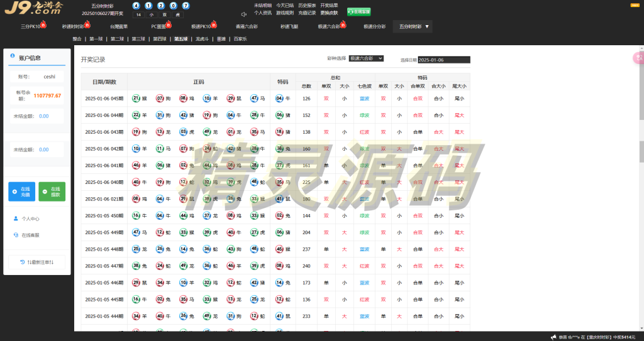This screenshot has height=341, width=644.
Task: Click the 2025-01-05 450期 date cell
Action: [x=104, y=216]
